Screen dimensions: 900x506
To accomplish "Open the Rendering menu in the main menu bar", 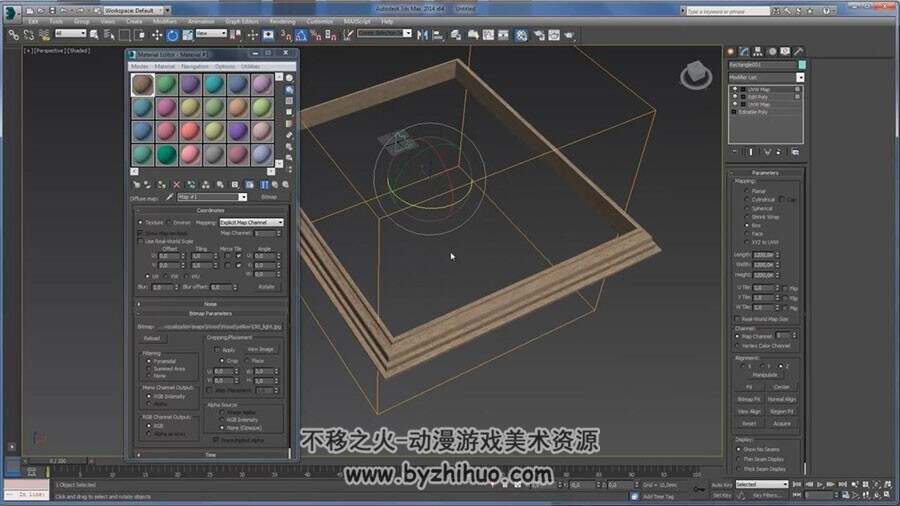I will point(282,21).
